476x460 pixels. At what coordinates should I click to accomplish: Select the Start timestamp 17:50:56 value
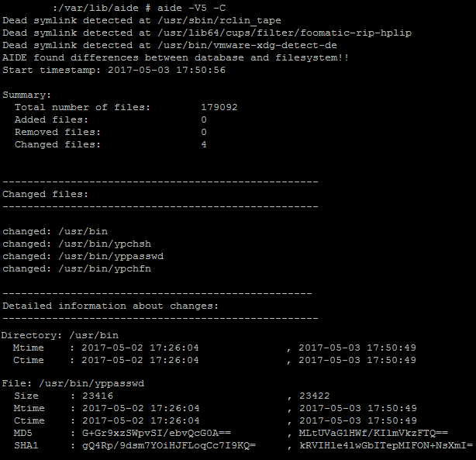pos(167,70)
